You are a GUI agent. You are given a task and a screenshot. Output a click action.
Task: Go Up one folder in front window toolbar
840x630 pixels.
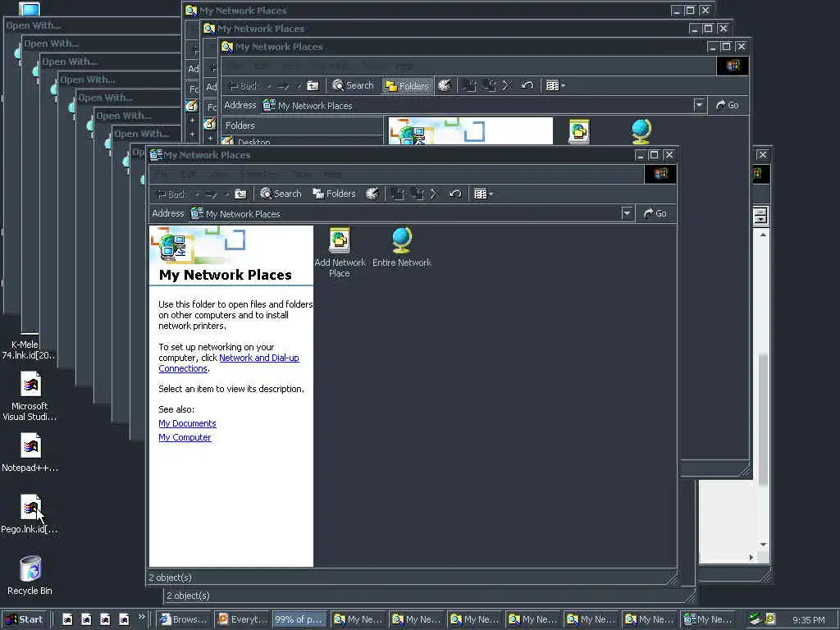[240, 194]
